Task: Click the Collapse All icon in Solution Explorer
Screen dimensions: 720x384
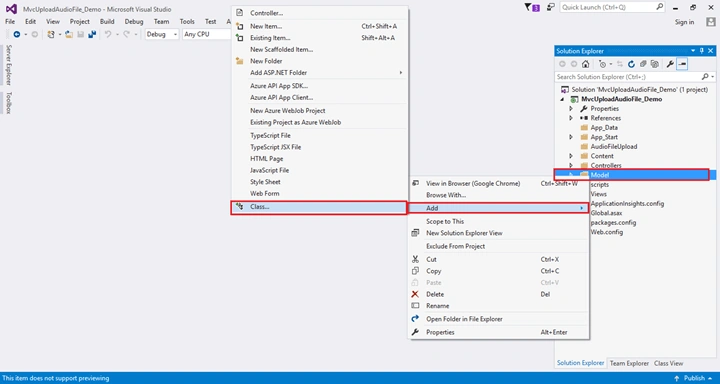Action: (643, 64)
